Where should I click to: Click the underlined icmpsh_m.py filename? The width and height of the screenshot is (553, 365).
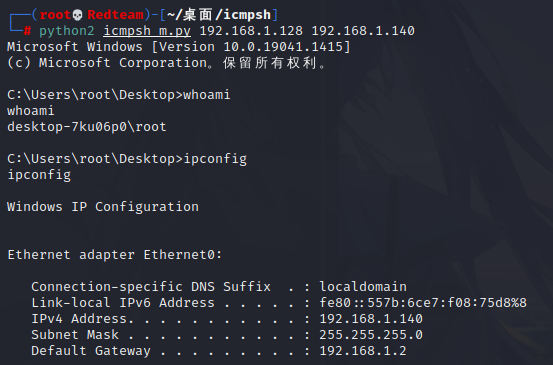click(147, 31)
